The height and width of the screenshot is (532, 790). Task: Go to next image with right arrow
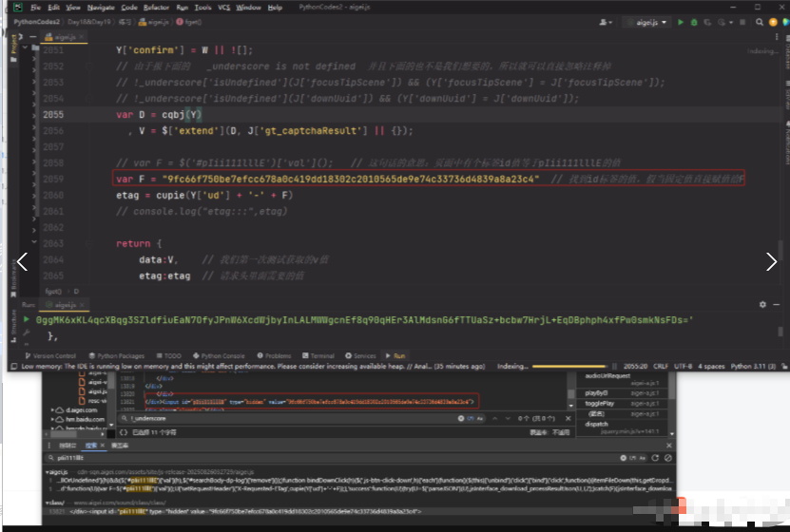[x=771, y=261]
